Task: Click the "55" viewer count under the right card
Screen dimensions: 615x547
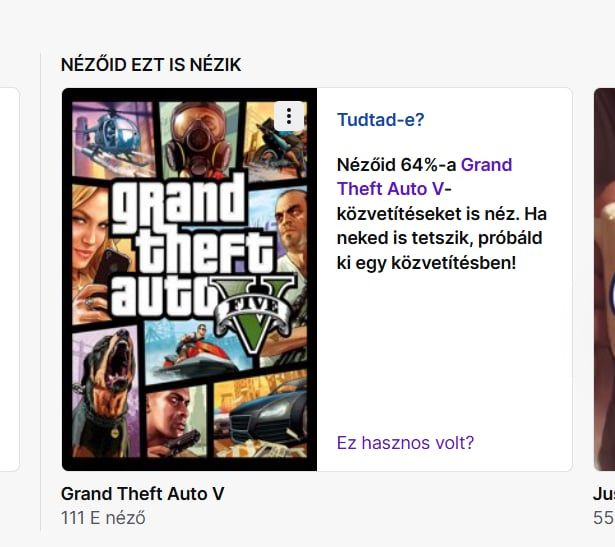Action: tap(604, 518)
